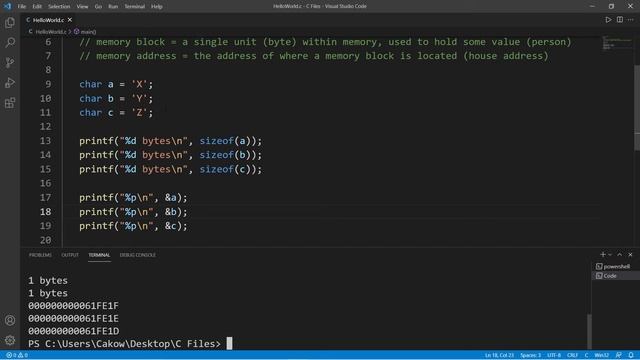The image size is (640, 360).
Task: Open the Edit menu
Action: [37, 6]
